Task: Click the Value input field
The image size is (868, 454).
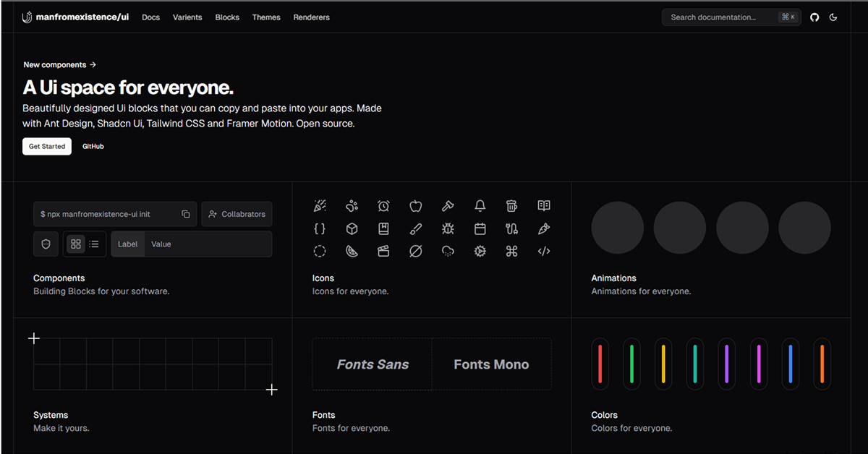Action: (208, 244)
